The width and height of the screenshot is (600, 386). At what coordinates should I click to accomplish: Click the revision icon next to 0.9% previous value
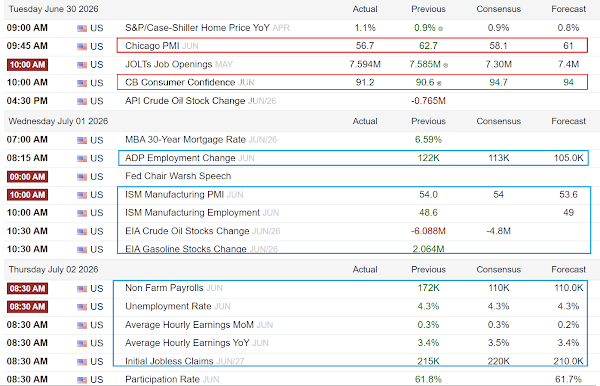pos(440,29)
